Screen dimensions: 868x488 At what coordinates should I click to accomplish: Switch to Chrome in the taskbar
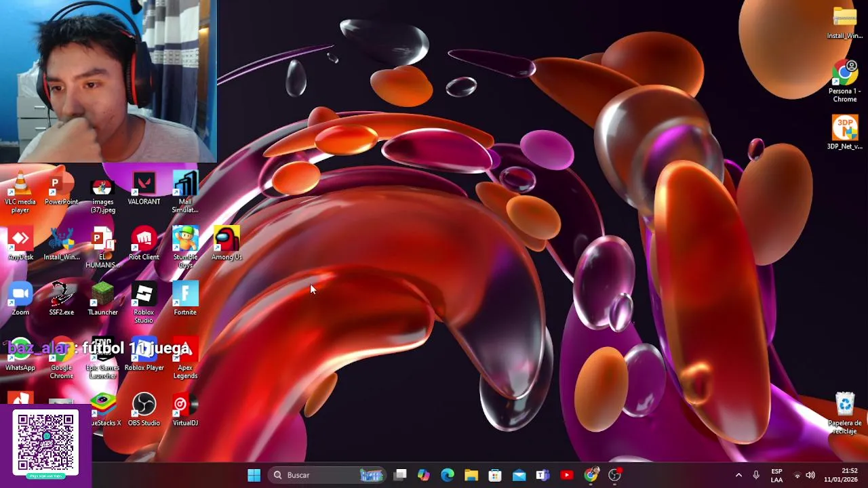[591, 475]
